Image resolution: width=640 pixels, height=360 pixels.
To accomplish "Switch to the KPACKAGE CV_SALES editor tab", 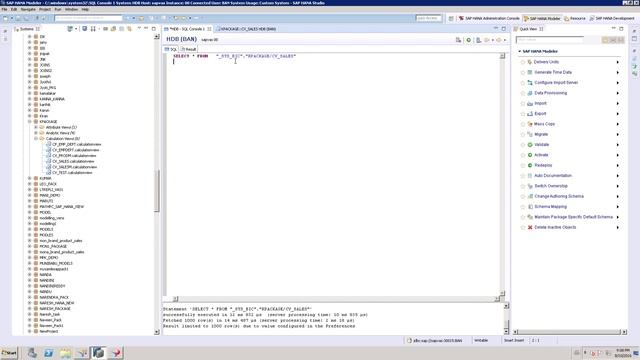I will click(247, 29).
